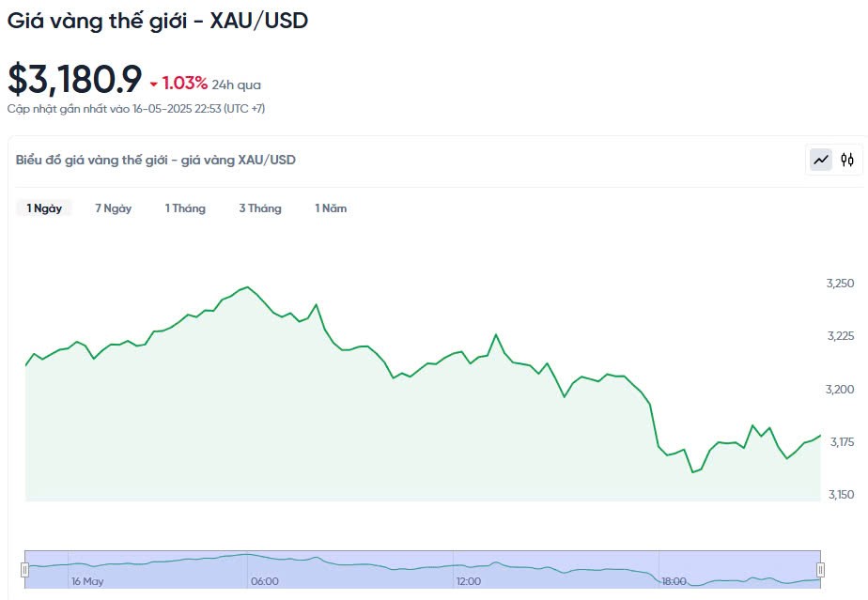The width and height of the screenshot is (868, 600).
Task: Click the 18:00 marker in navigator
Action: 673,581
